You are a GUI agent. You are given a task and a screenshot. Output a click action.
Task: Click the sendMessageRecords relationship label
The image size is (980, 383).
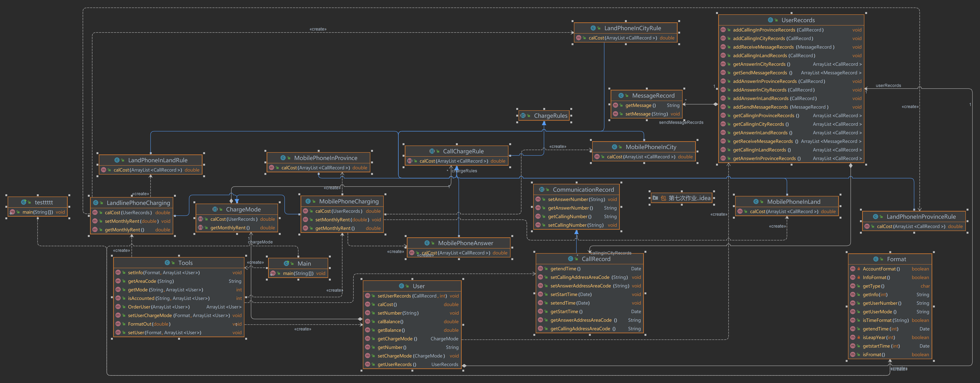681,122
